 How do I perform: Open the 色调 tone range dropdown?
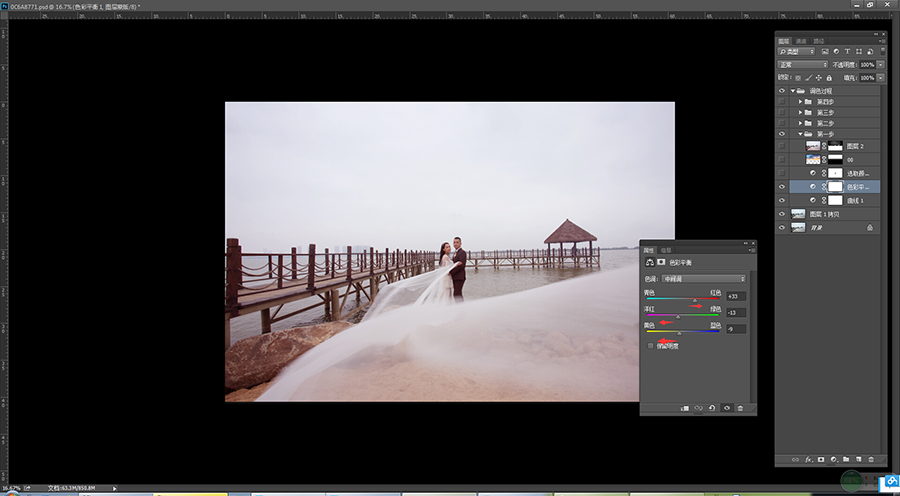[x=703, y=278]
